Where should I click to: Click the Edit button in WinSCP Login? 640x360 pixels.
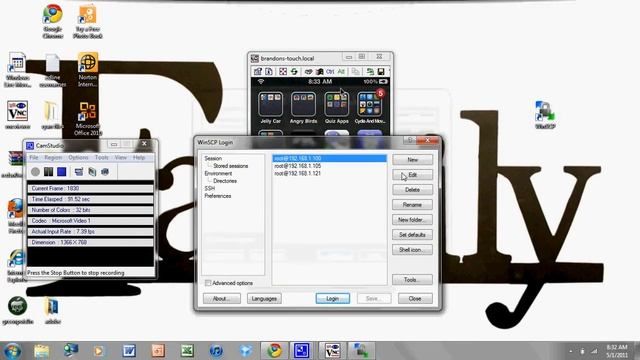click(412, 175)
